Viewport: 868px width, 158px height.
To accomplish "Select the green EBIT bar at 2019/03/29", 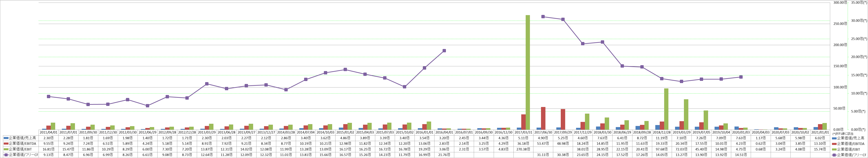I will (x=686, y=114).
